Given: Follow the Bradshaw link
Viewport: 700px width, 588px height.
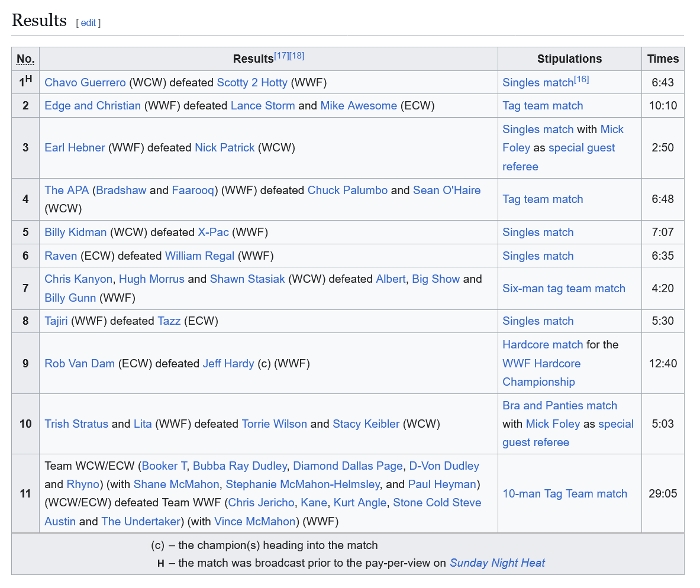Looking at the screenshot, I should click(121, 190).
